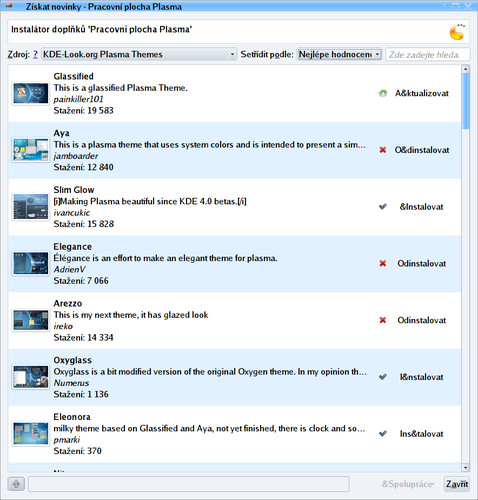This screenshot has width=478, height=500.
Task: Click the Glassified theme thumbnail
Action: 30,93
